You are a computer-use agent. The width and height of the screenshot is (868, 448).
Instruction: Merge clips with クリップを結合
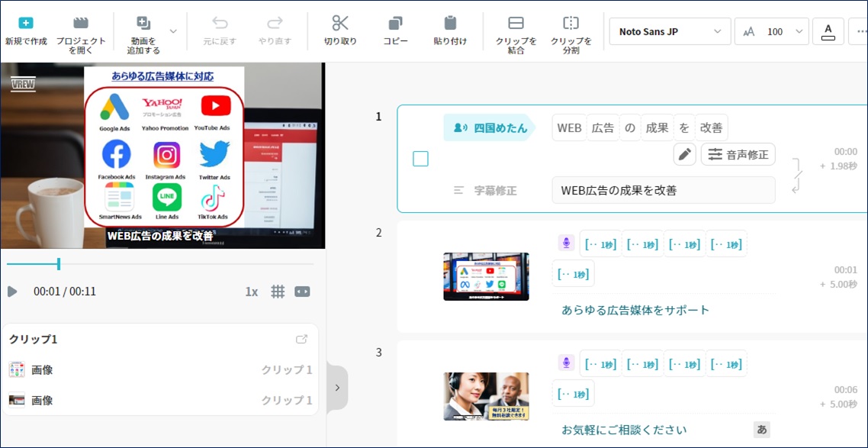(x=516, y=24)
